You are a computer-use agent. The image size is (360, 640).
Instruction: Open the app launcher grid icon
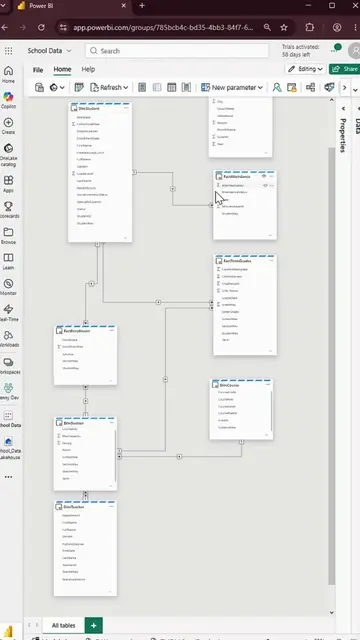tap(8, 51)
